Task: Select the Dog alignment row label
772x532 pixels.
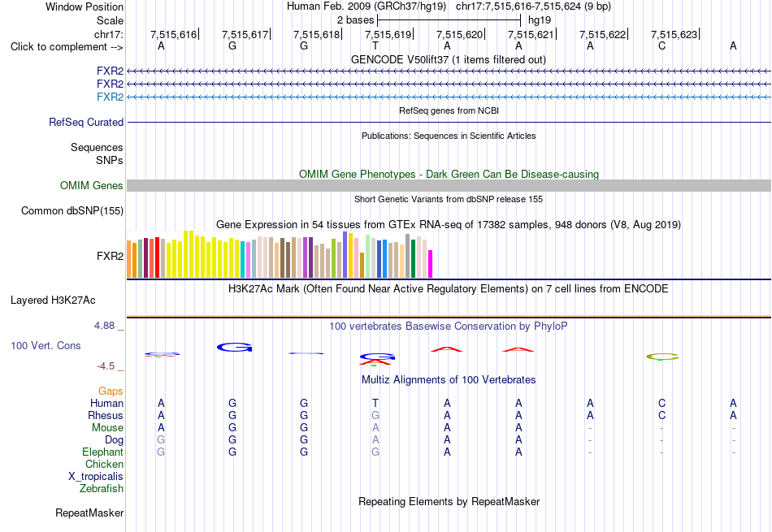Action: pyautogui.click(x=114, y=439)
